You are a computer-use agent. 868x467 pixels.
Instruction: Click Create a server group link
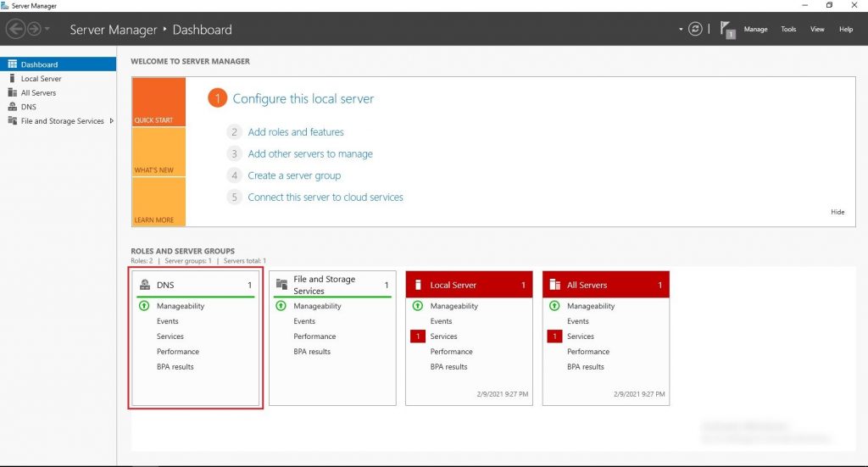(x=294, y=175)
